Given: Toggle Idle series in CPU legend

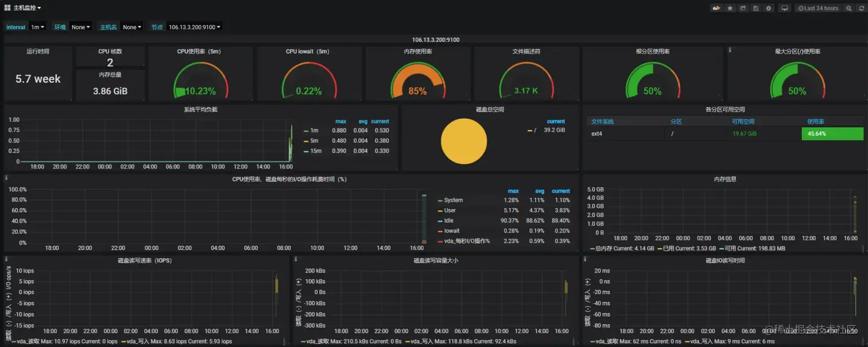Looking at the screenshot, I should click(x=449, y=221).
